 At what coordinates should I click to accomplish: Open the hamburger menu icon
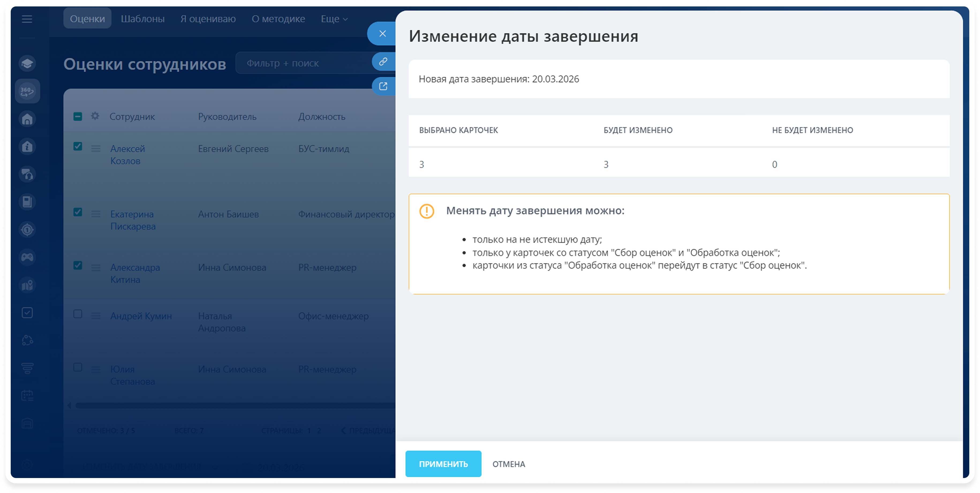27,19
